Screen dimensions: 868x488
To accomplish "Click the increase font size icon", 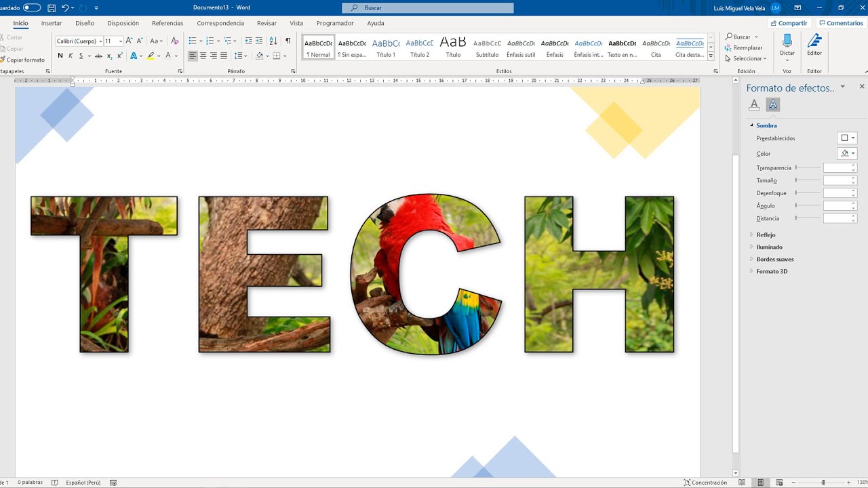I will coord(130,41).
